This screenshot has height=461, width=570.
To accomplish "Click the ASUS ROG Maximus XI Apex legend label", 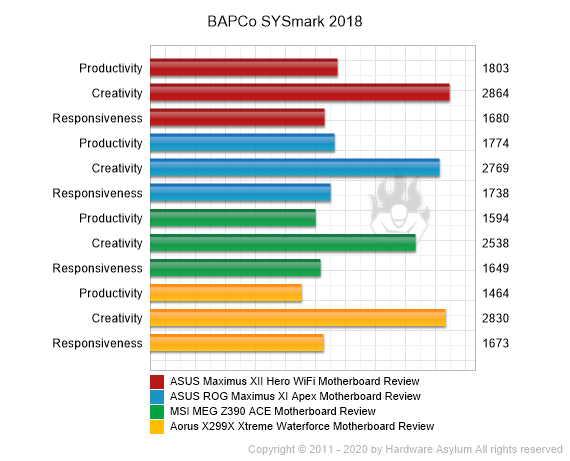I will point(295,396).
